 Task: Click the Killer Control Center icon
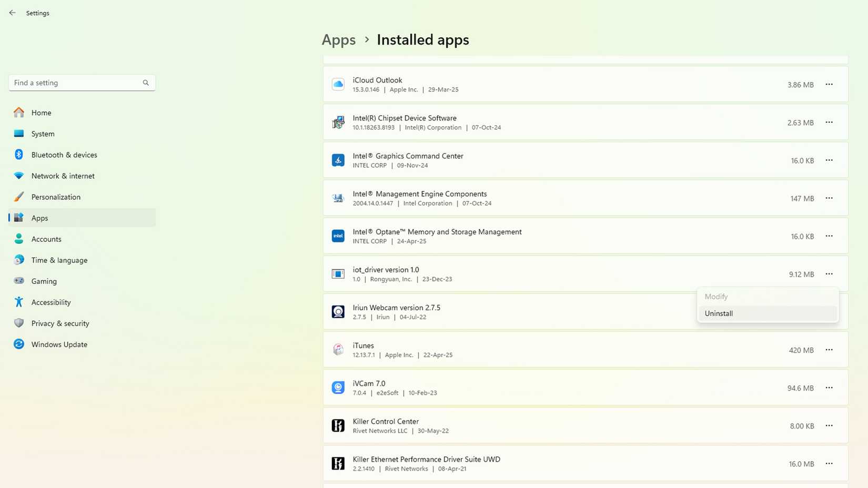(x=338, y=425)
